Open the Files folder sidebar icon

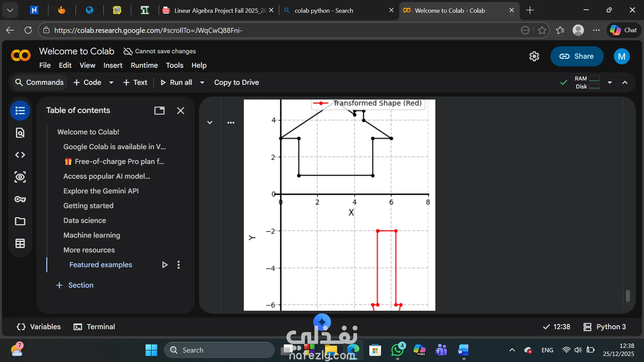coord(20,221)
